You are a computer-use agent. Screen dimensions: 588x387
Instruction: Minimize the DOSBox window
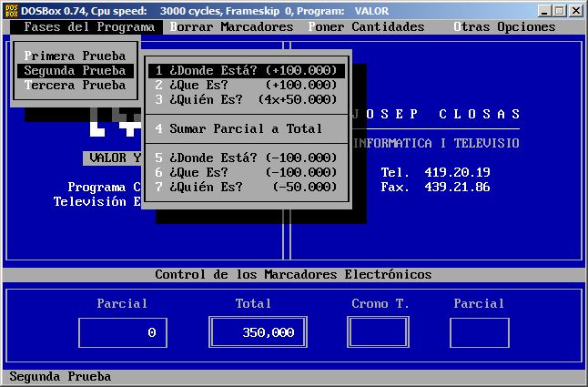pyautogui.click(x=543, y=11)
